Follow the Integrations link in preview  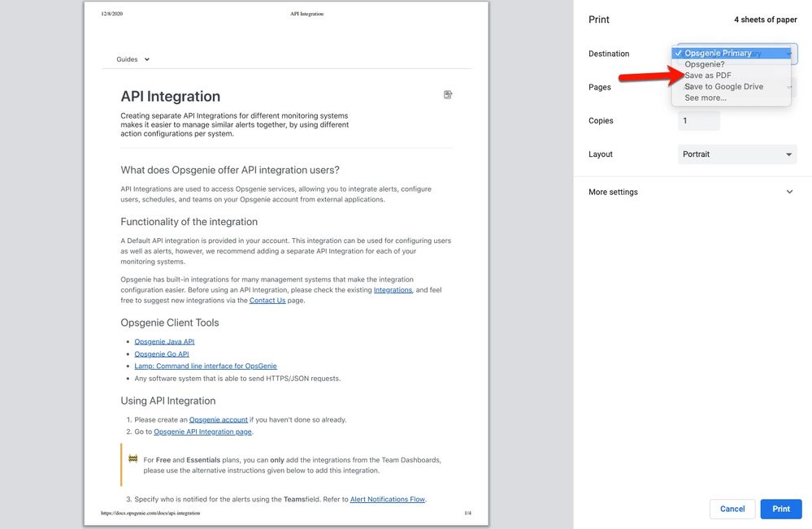(393, 290)
